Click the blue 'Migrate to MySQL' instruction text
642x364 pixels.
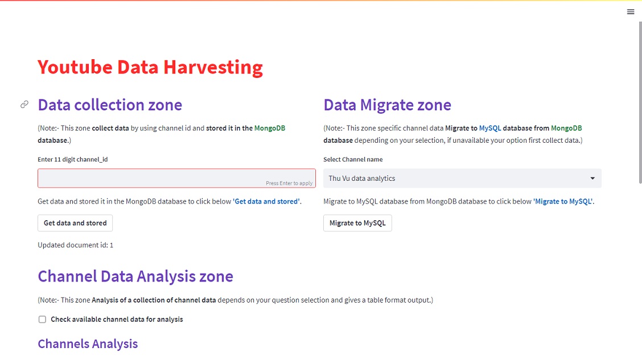point(563,201)
